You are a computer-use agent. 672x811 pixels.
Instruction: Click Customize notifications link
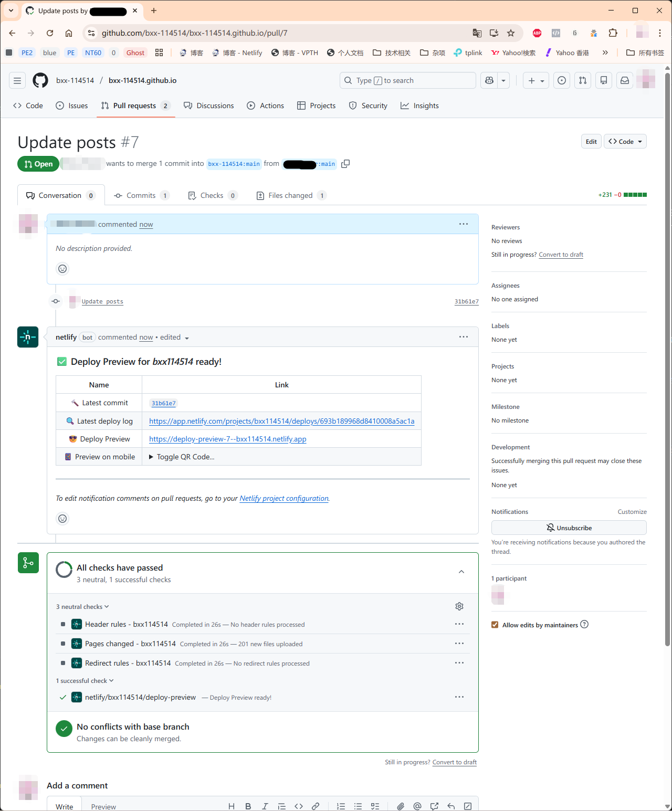632,512
